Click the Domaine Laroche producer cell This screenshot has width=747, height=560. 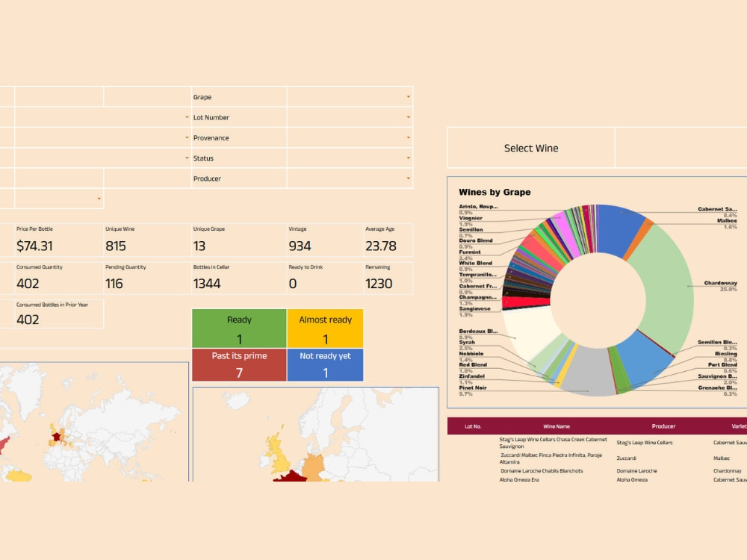point(637,471)
